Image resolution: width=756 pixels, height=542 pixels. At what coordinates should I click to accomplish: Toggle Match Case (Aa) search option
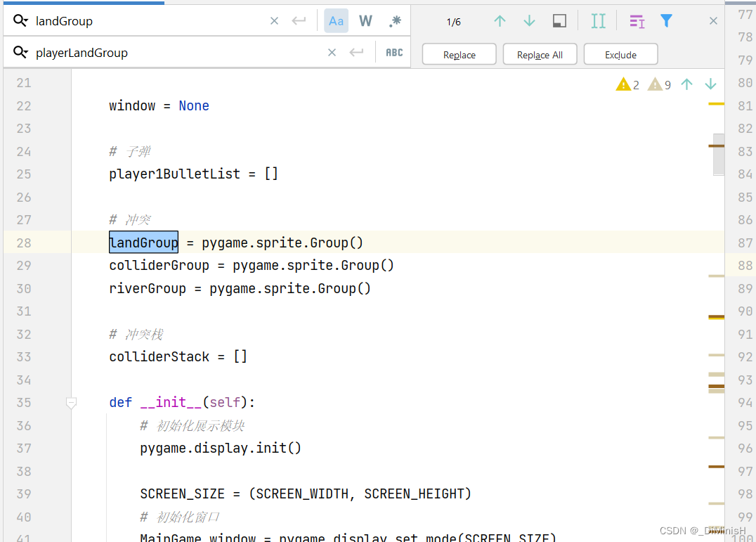(x=336, y=21)
